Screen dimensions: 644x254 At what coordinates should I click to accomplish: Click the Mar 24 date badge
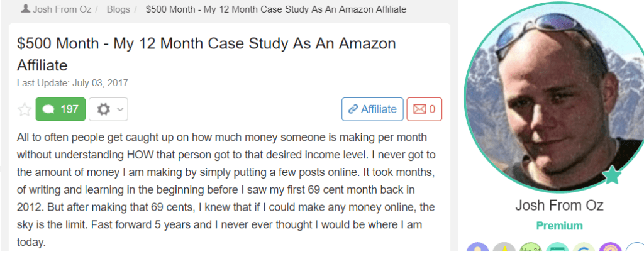(531, 250)
